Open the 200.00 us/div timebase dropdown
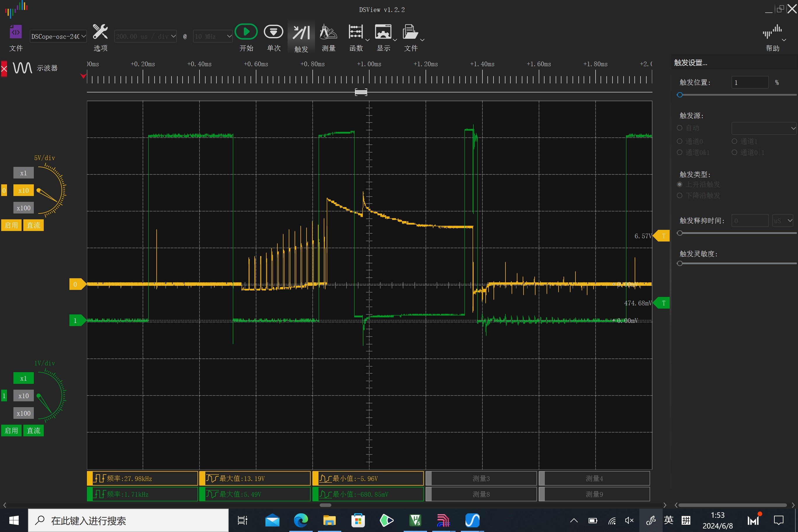The image size is (798, 532). [146, 36]
